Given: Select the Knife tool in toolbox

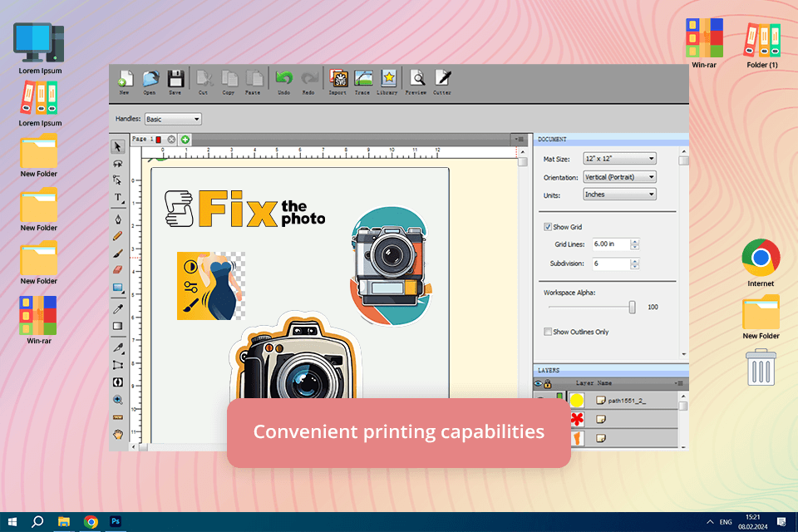Looking at the screenshot, I should tap(117, 347).
